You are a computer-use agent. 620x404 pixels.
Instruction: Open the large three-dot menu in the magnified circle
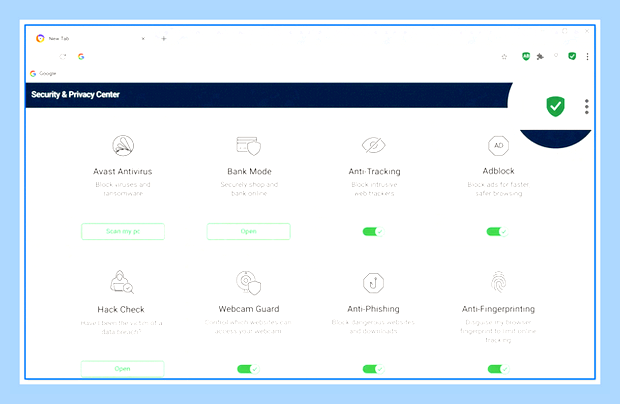pos(586,107)
